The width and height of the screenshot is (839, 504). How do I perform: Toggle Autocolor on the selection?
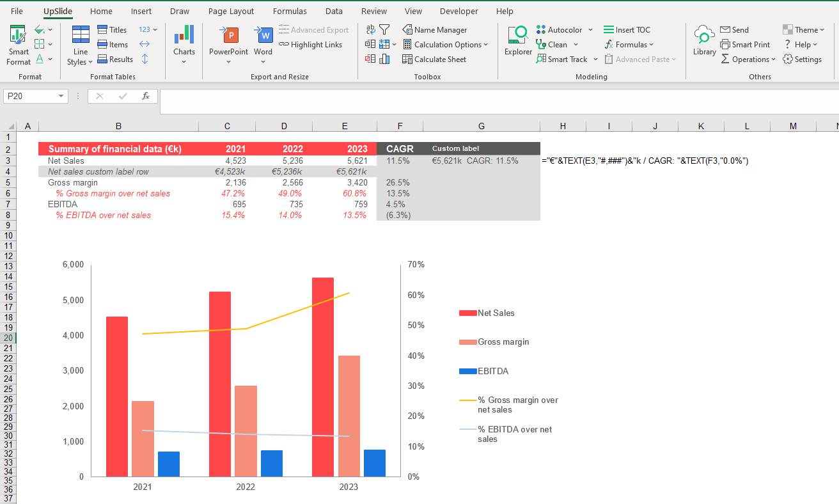(560, 29)
